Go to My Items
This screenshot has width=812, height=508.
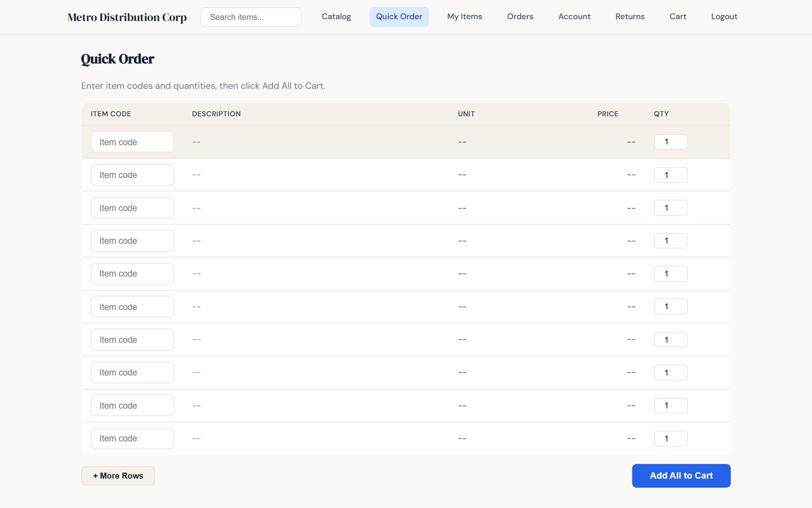click(464, 17)
